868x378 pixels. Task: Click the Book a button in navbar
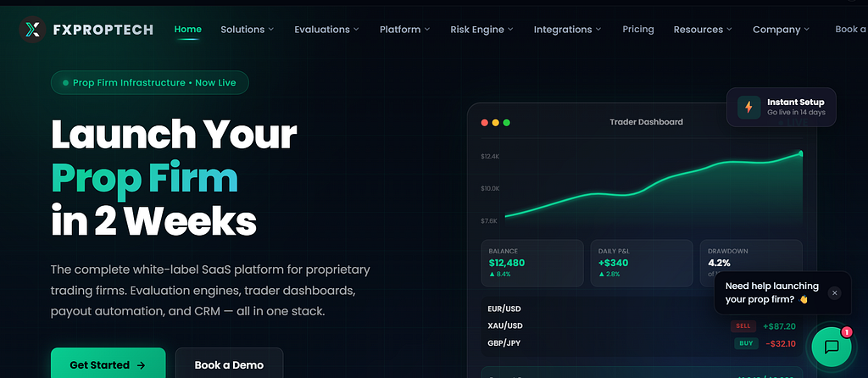click(x=851, y=30)
